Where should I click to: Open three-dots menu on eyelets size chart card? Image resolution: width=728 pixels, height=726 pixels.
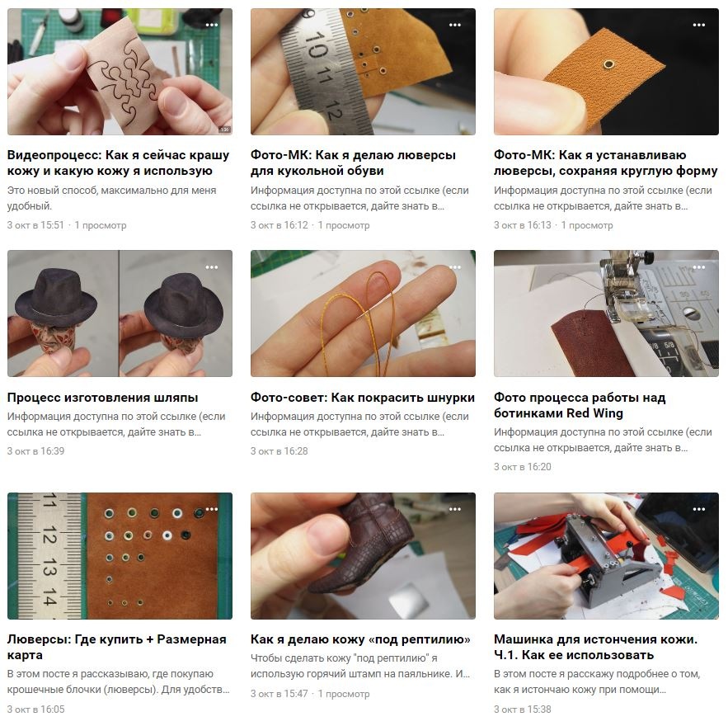point(212,509)
